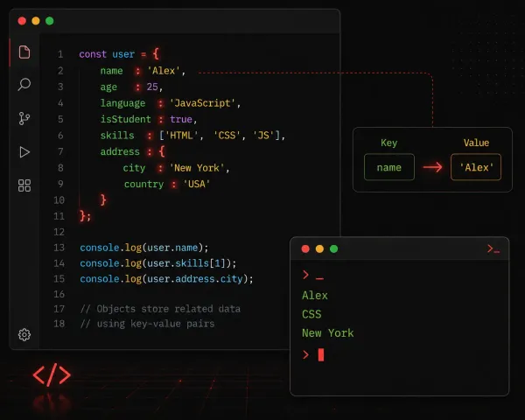Click the red code brackets logo
525x420 pixels.
tap(52, 374)
